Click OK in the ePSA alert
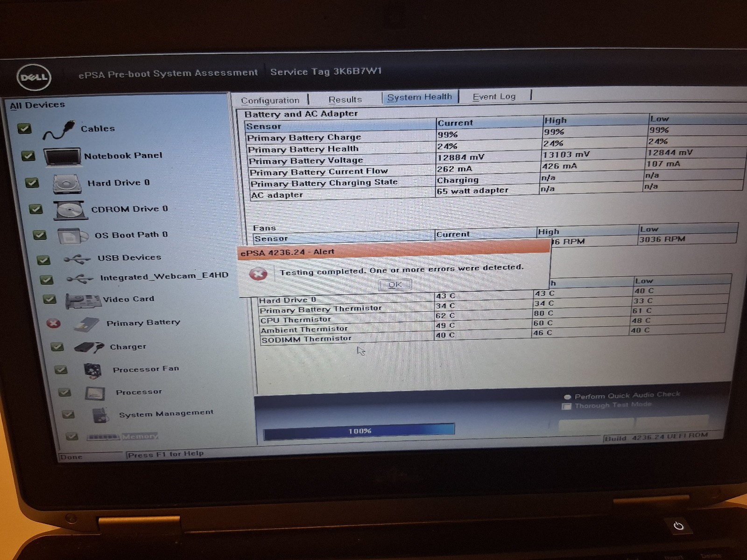This screenshot has width=747, height=560. tap(395, 285)
